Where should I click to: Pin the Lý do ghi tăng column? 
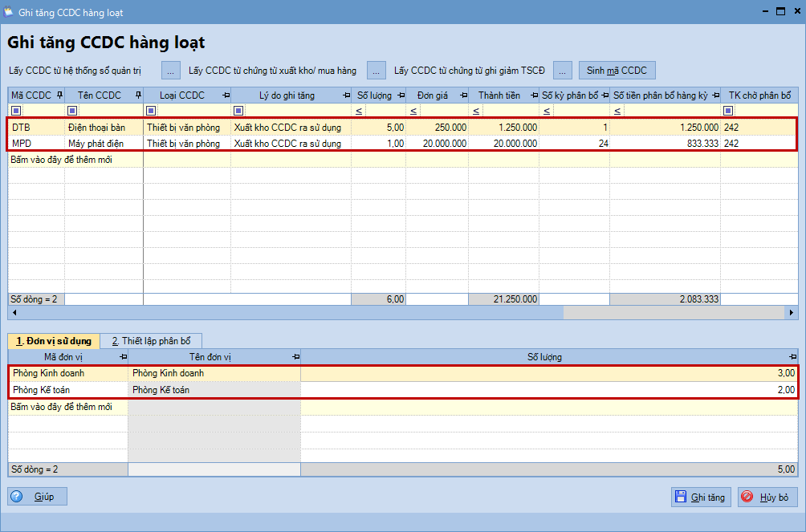[x=345, y=95]
